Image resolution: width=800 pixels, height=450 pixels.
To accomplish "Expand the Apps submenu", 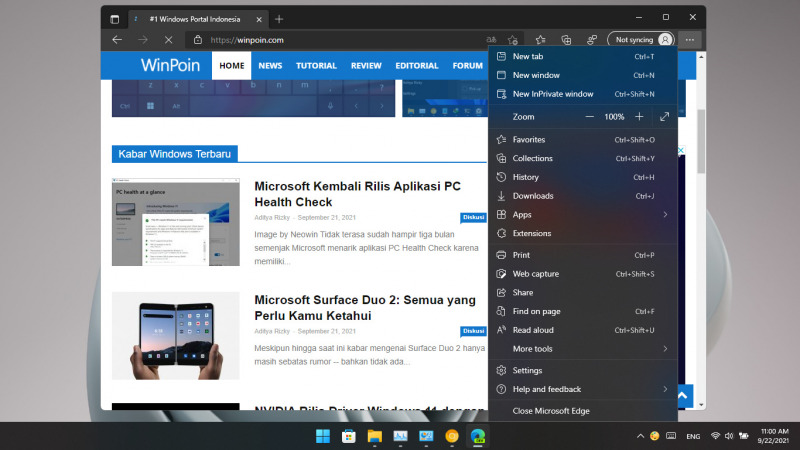I will point(583,215).
